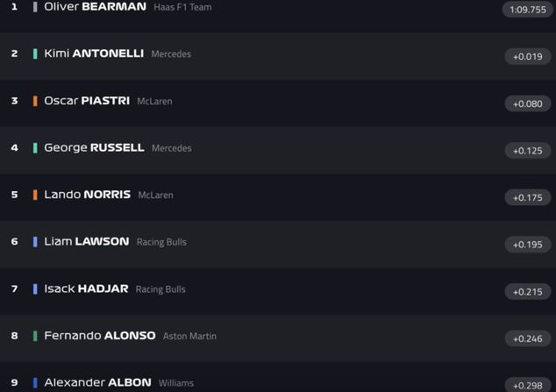The height and width of the screenshot is (392, 556).
Task: Select the +0.080 time gap pill
Action: click(527, 103)
